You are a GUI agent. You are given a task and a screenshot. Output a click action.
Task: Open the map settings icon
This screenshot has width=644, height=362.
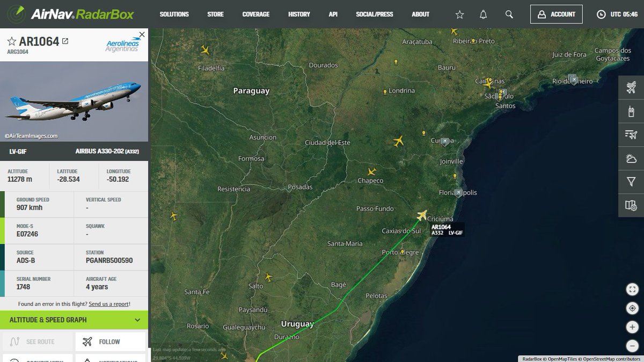631,206
